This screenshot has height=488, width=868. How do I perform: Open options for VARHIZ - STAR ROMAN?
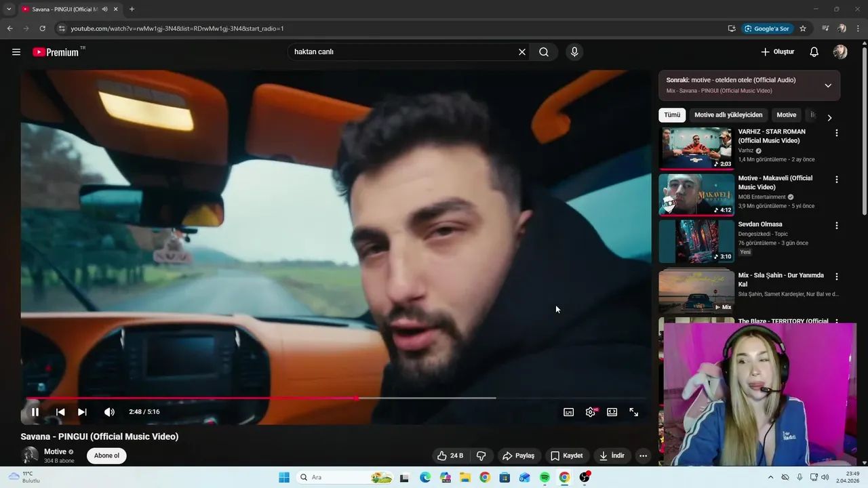pos(836,133)
